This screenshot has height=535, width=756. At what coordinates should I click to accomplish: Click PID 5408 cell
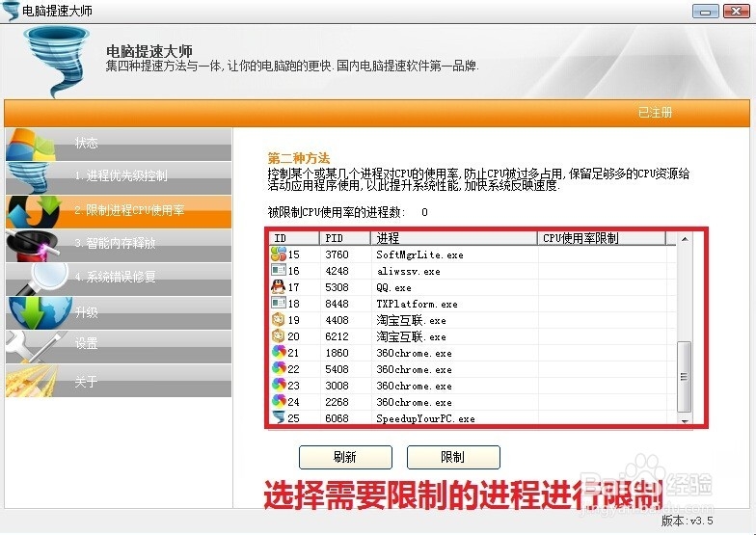pyautogui.click(x=337, y=369)
